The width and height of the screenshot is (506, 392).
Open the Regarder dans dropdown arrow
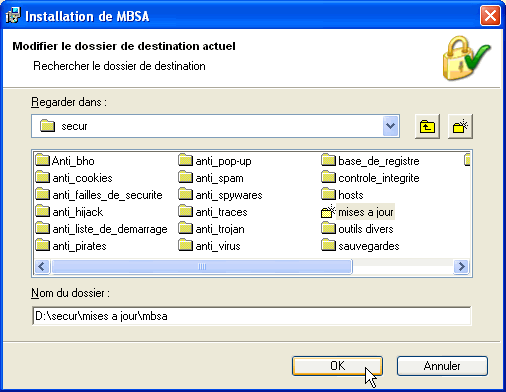(x=390, y=126)
